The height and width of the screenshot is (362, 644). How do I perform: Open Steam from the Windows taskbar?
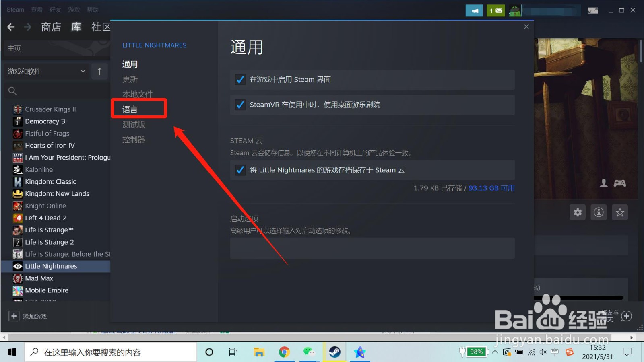tap(334, 352)
